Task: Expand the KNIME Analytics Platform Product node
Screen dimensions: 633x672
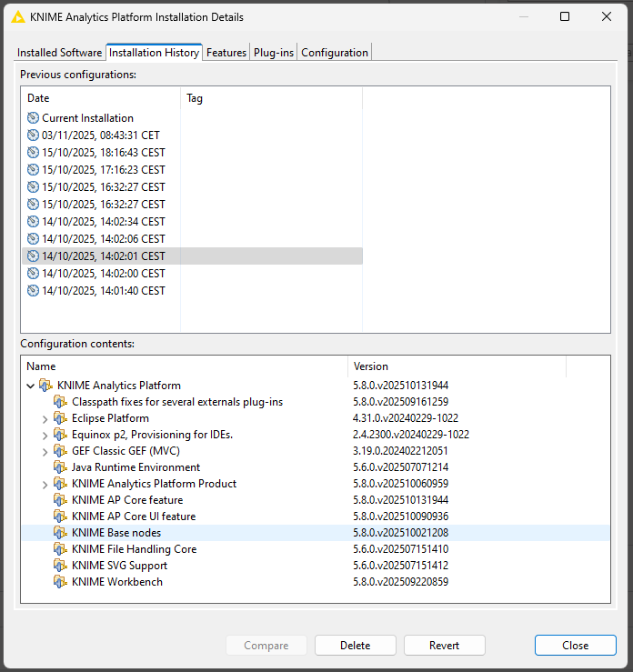Action: coord(45,484)
